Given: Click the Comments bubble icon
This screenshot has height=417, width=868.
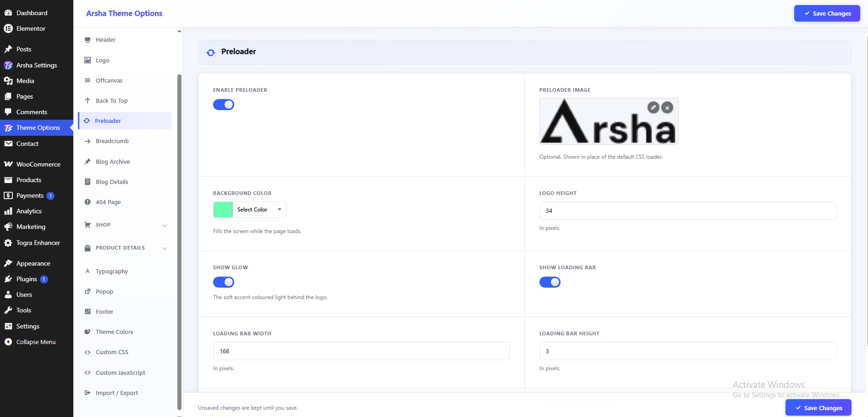Looking at the screenshot, I should [x=8, y=112].
